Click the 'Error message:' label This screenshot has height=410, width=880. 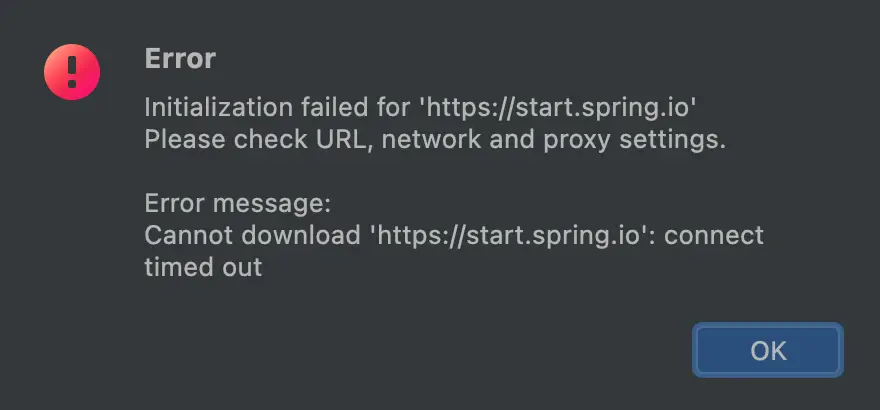[x=238, y=204]
